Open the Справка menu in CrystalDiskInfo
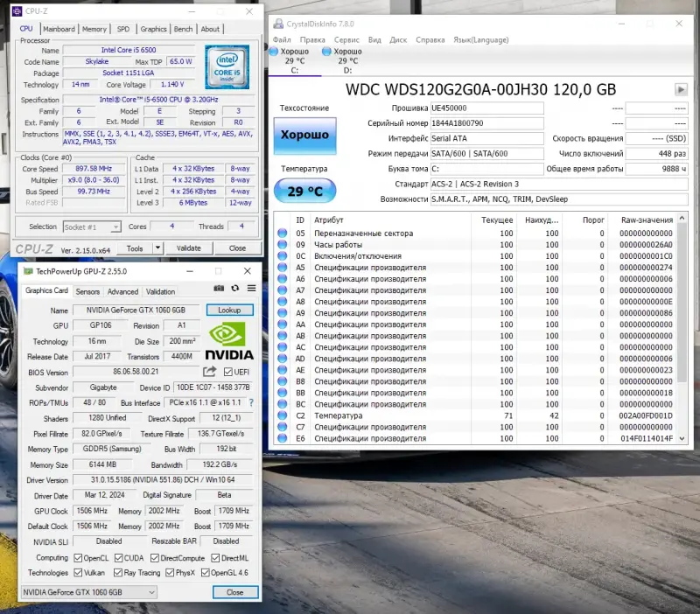Screen dimensions: 700x614 coord(430,39)
